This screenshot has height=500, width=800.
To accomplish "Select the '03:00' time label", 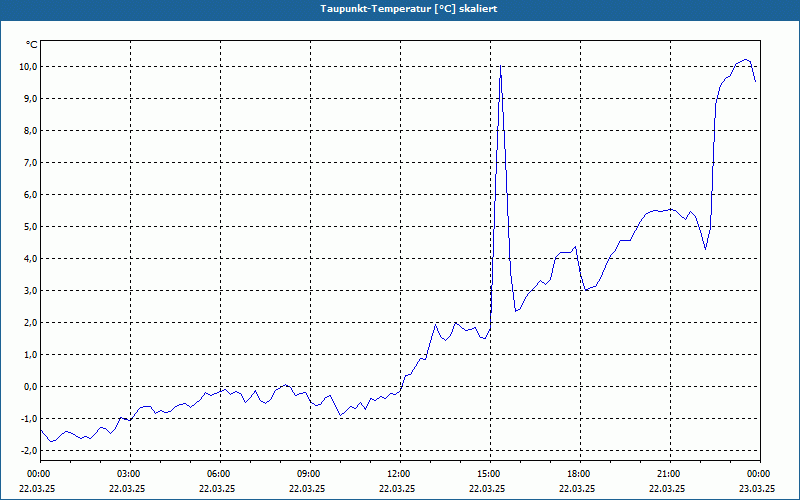I will pyautogui.click(x=128, y=474).
